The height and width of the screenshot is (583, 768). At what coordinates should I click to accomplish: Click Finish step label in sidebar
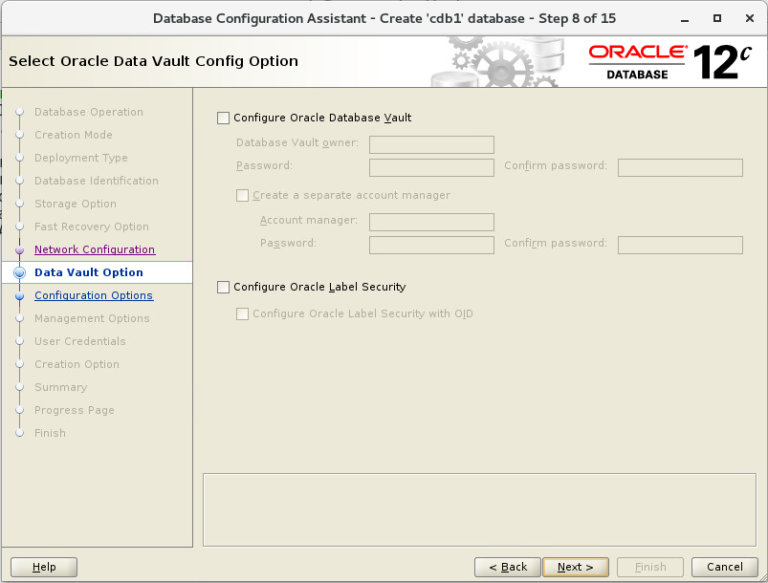50,433
